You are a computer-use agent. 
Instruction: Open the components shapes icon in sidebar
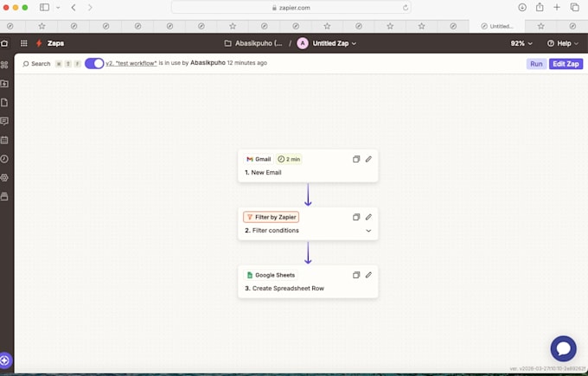tap(4, 65)
